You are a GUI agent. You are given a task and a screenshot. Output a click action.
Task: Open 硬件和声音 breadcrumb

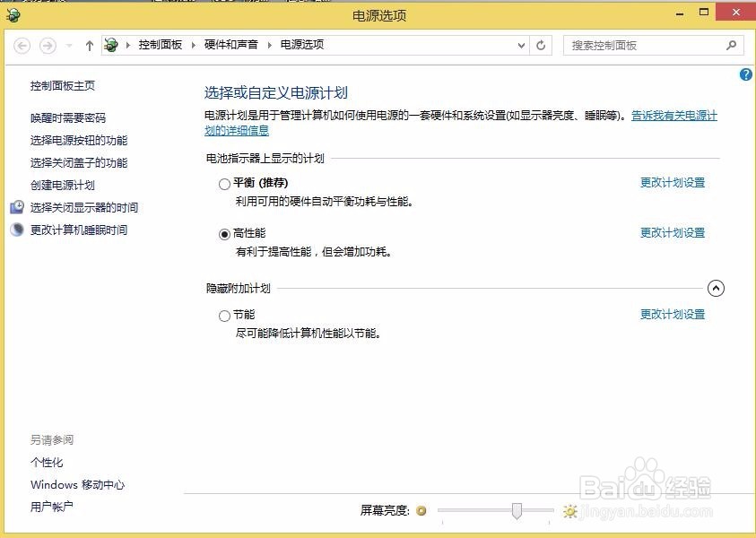click(231, 45)
